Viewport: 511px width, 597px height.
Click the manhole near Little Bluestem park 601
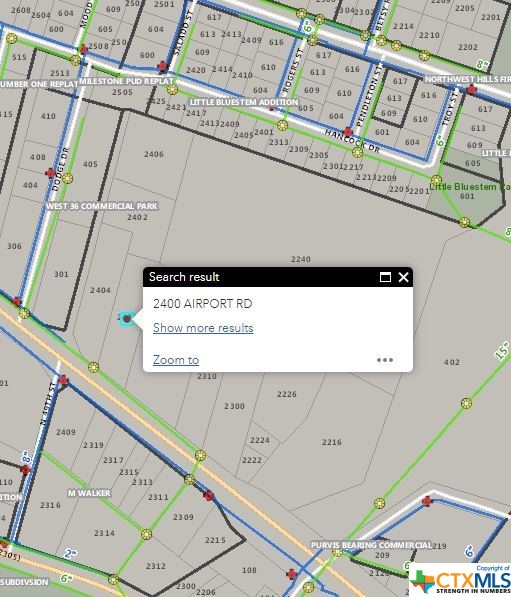tap(436, 180)
